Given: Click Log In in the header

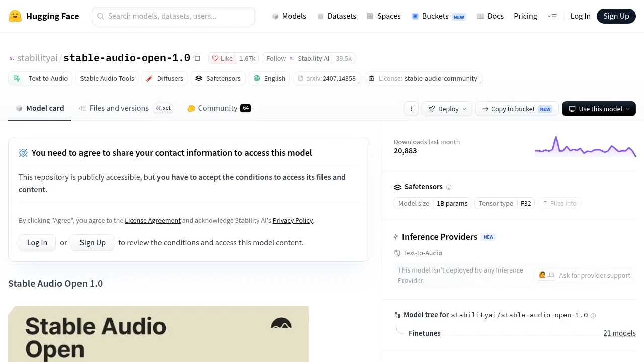Looking at the screenshot, I should click(580, 16).
